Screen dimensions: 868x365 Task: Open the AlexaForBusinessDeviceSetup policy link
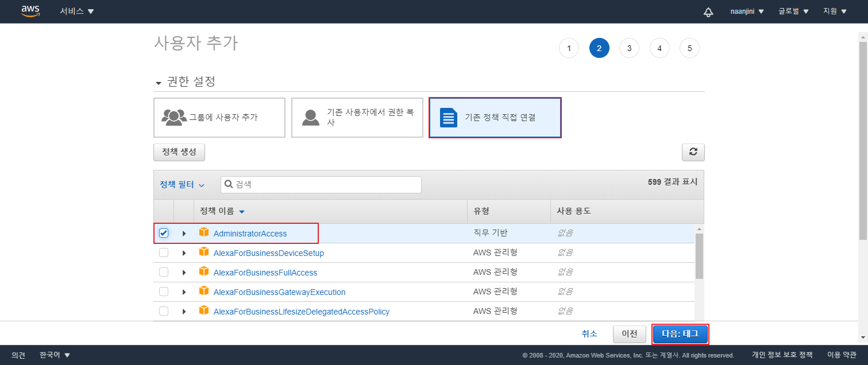click(269, 253)
